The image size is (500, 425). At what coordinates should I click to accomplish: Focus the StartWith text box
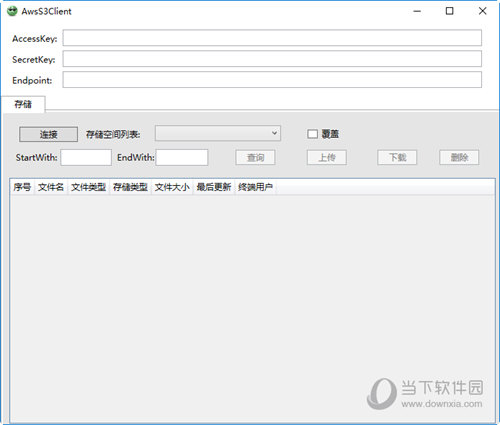(x=86, y=157)
